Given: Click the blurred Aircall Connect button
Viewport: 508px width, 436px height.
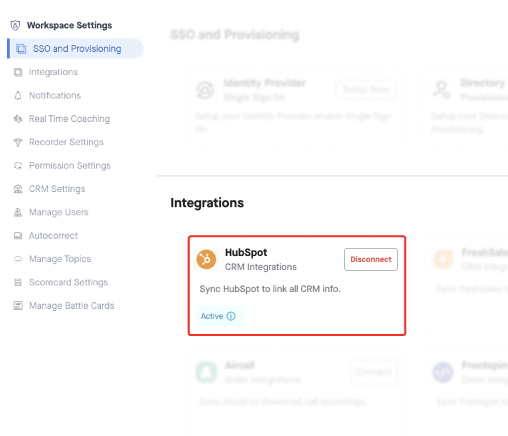Looking at the screenshot, I should click(374, 371).
